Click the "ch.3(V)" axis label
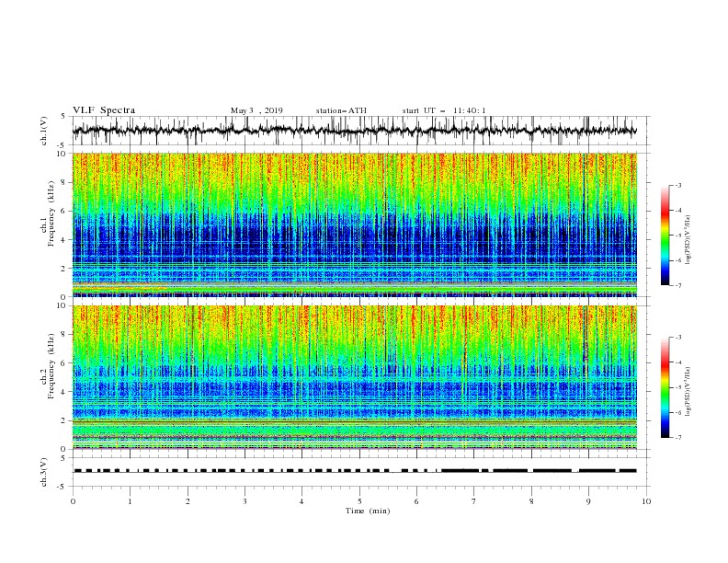This screenshot has width=728, height=563. (x=44, y=472)
